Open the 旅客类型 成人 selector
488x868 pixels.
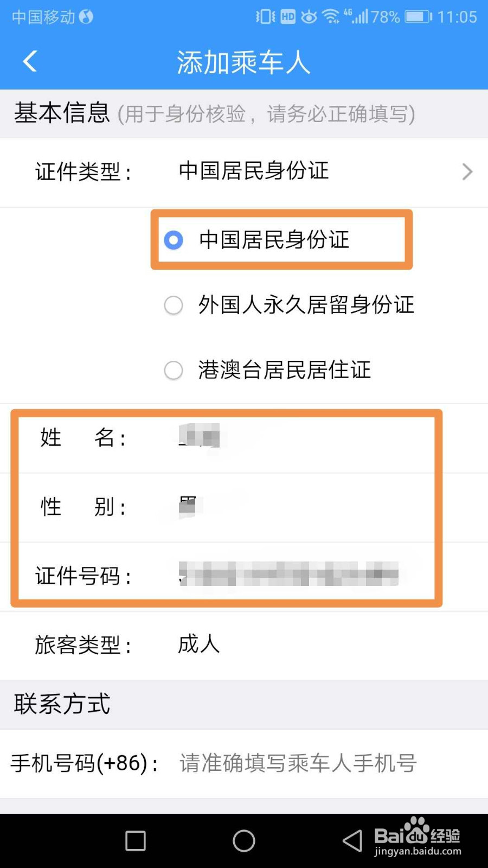pyautogui.click(x=244, y=646)
